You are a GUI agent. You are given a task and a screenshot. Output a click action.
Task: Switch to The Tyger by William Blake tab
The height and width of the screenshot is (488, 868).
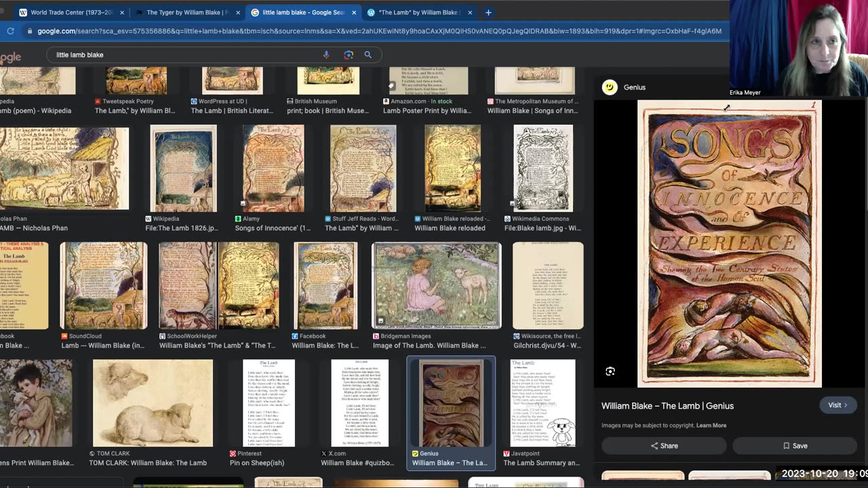[187, 12]
